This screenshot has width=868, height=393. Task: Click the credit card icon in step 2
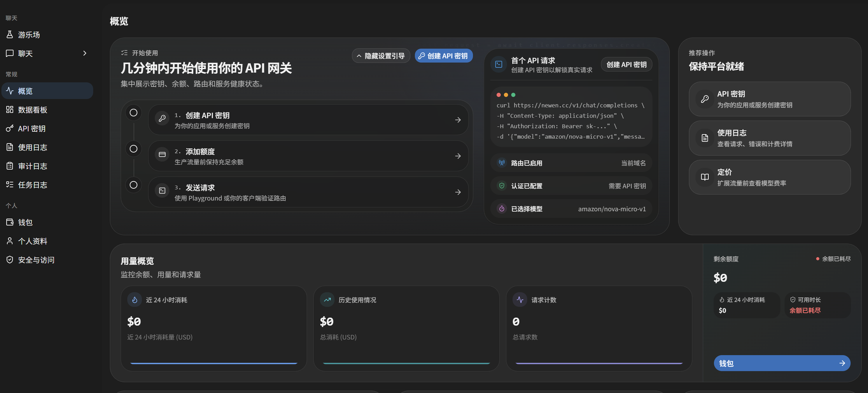click(162, 154)
